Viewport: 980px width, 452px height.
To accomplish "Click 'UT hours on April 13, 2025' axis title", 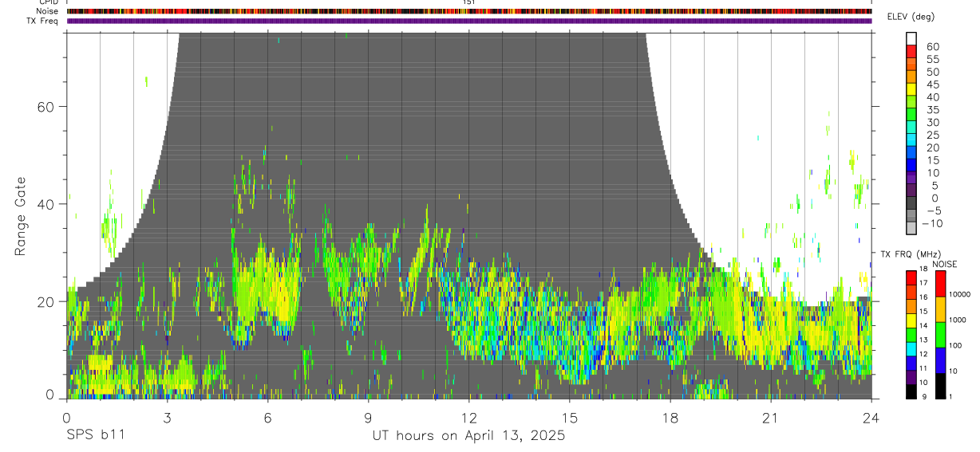I will (x=468, y=436).
